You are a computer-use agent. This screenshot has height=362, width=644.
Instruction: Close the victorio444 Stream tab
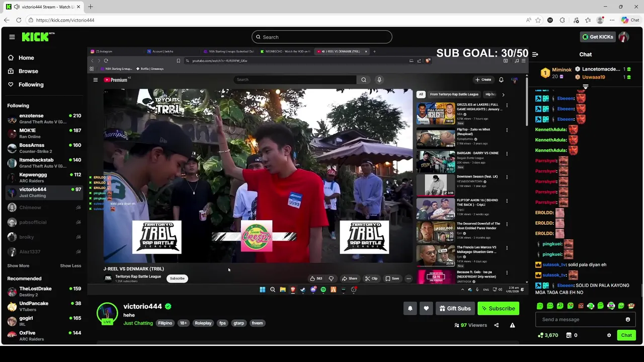[78, 7]
